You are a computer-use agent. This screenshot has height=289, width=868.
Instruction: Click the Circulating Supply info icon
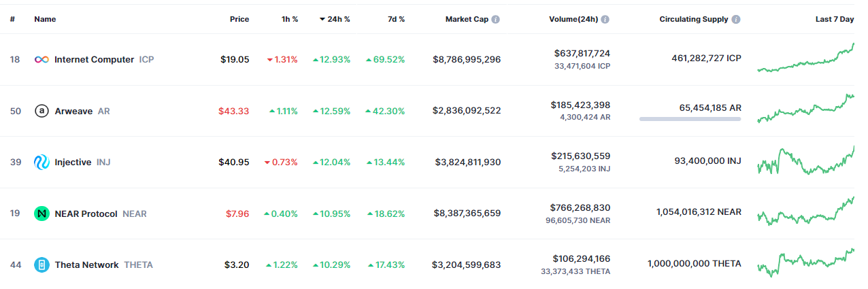point(737,19)
